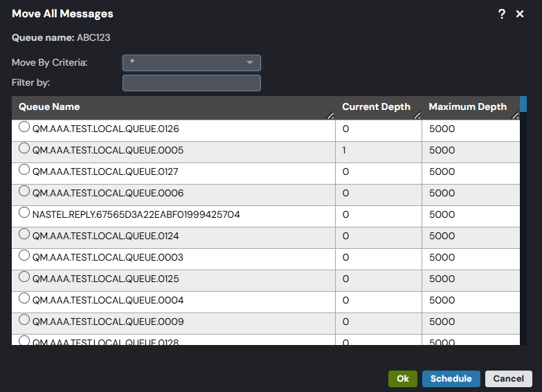This screenshot has height=392, width=542.
Task: Click queue name text QM.AAA.TEST.LOCAL.QUEUE.0006
Action: pos(108,193)
